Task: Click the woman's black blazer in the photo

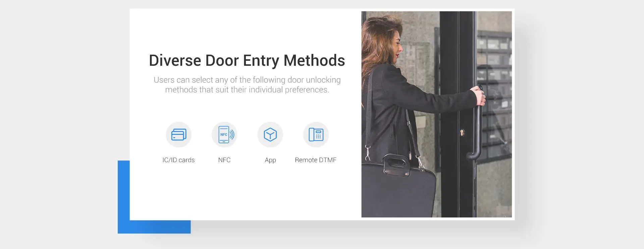Action: [x=396, y=107]
